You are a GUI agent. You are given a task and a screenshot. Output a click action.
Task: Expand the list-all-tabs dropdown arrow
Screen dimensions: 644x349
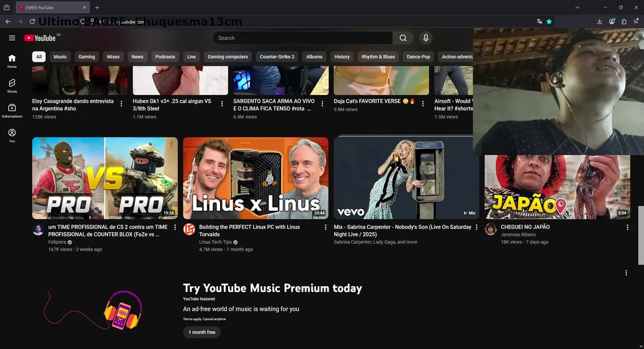577,7
